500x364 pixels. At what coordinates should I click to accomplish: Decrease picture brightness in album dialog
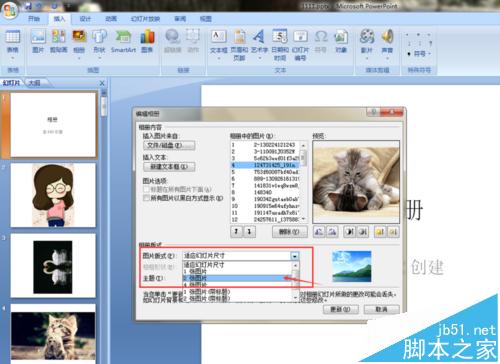[393, 232]
